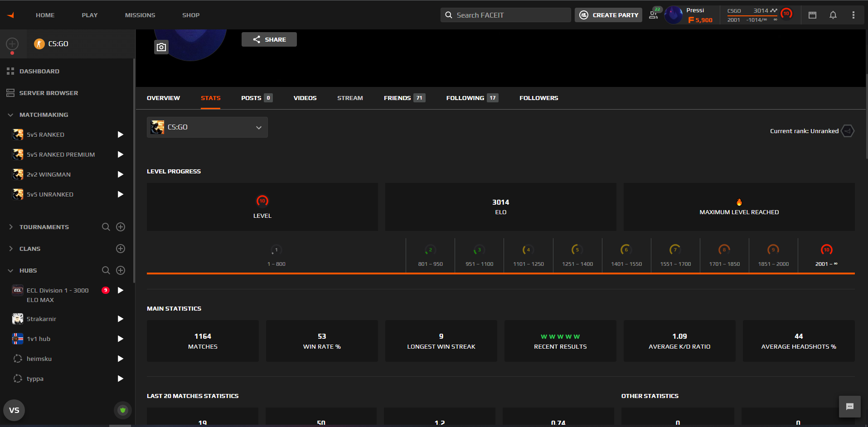
Task: Go to HOME in the top navigation
Action: point(45,15)
